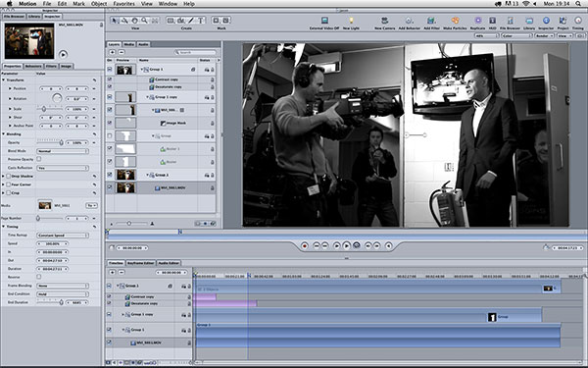Click the Play button in transport
The height and width of the screenshot is (368, 588).
[x=347, y=246]
